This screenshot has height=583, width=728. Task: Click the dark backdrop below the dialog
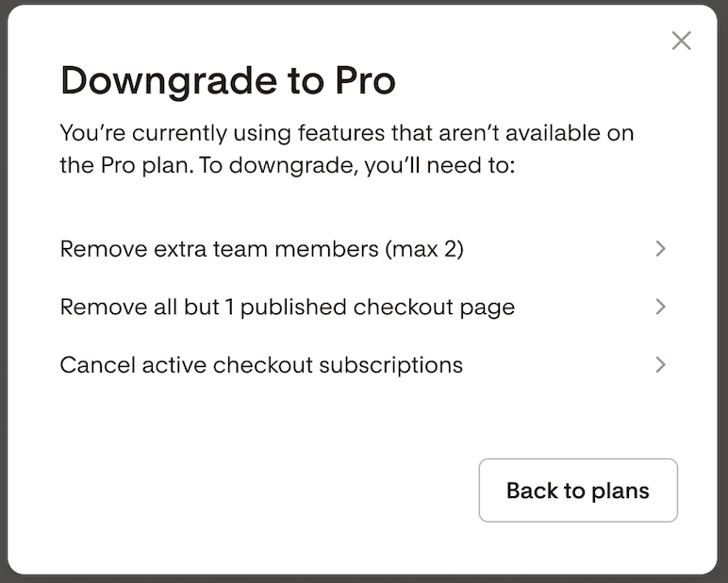tap(364, 578)
